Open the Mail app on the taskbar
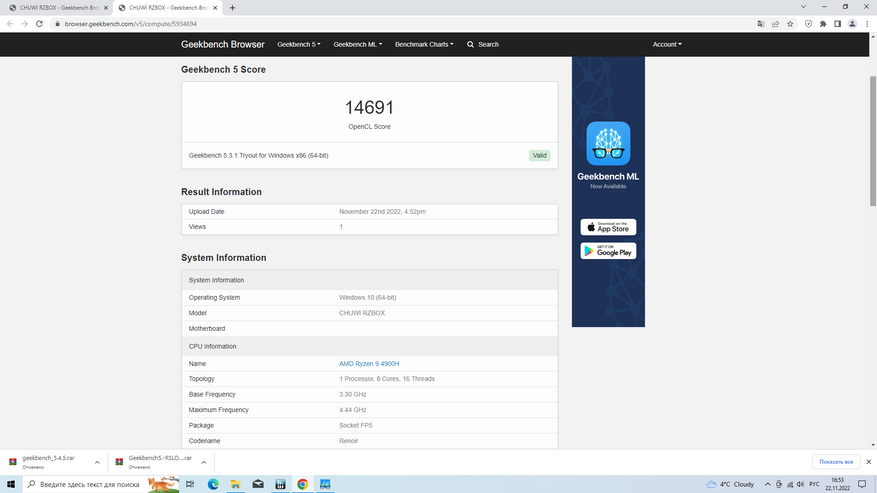The image size is (877, 493). point(258,484)
